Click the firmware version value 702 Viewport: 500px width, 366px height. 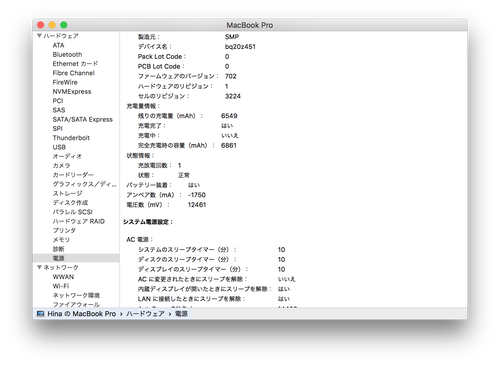[230, 76]
